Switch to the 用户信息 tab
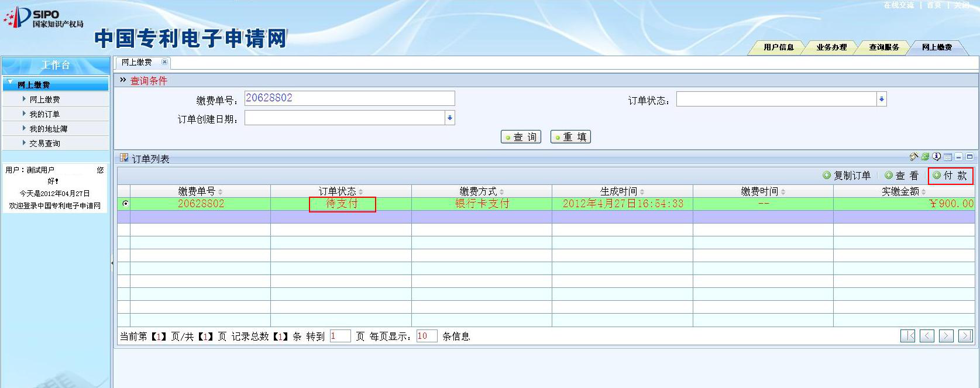980x388 pixels. 778,47
